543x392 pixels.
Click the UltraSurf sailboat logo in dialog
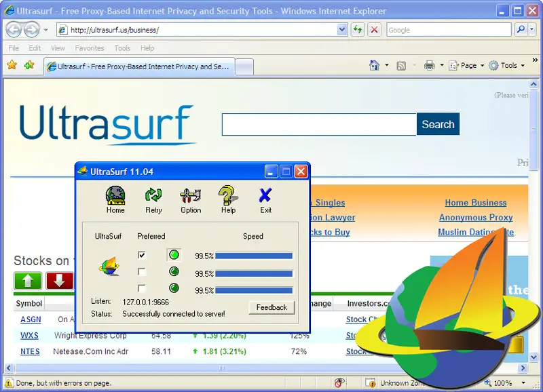click(x=109, y=266)
